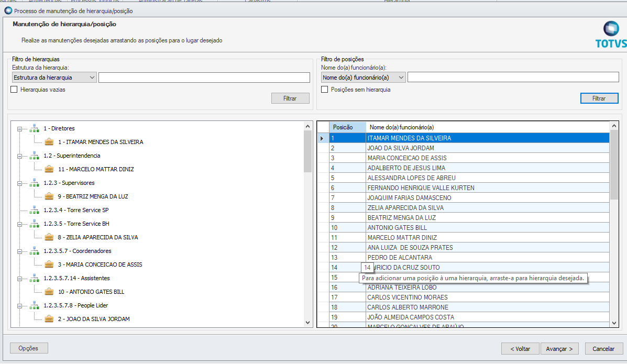627x364 pixels.
Task: Collapse the 1.2.3.5.7.8 - People Lider node
Action: (x=19, y=305)
